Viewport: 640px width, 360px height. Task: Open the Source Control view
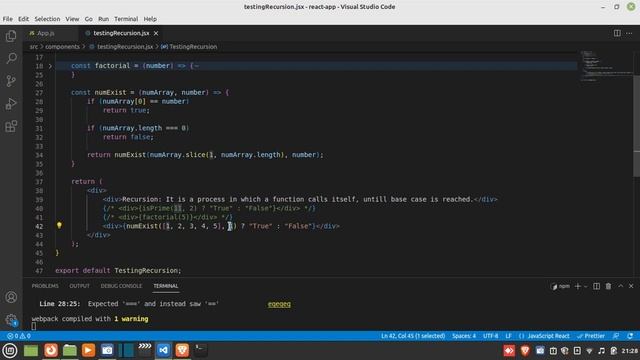[11, 81]
